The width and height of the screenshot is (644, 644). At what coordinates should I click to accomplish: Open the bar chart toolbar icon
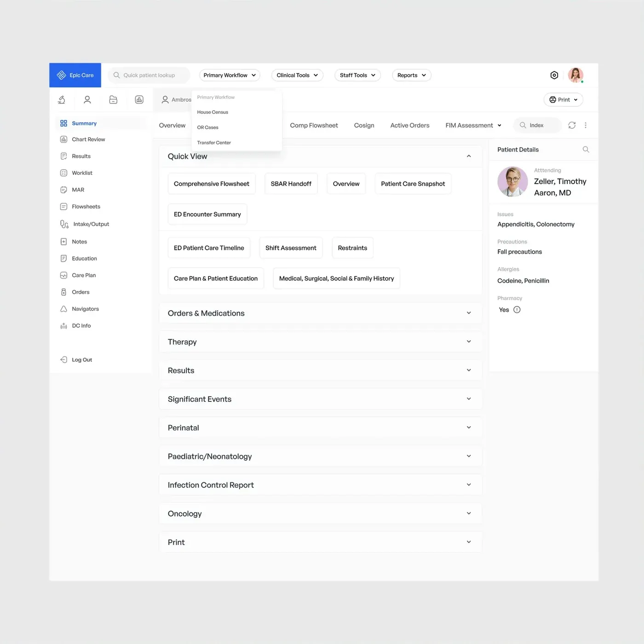pyautogui.click(x=139, y=99)
